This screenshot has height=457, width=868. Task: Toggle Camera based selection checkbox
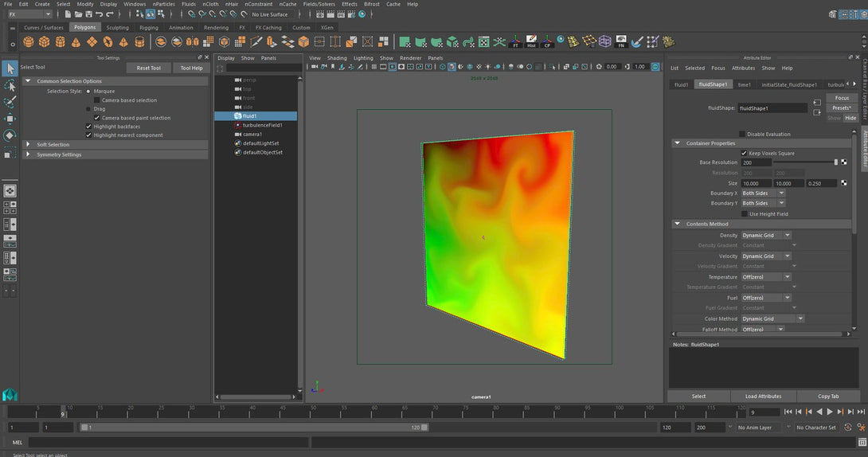click(97, 100)
